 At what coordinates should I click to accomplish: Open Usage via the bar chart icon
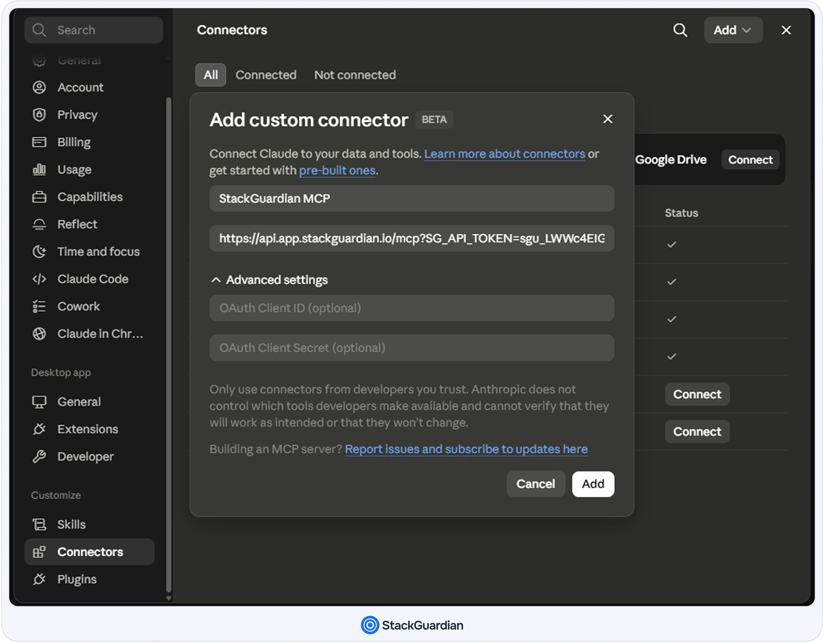coord(39,170)
